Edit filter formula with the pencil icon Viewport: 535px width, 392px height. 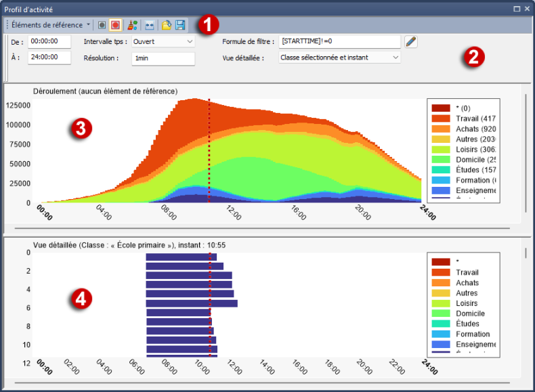click(411, 42)
